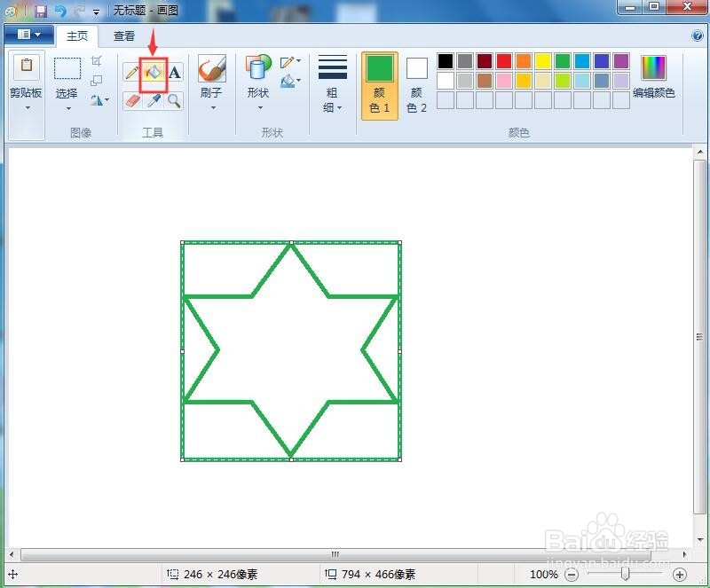Select the Text tool
This screenshot has height=588, width=710.
[x=175, y=73]
